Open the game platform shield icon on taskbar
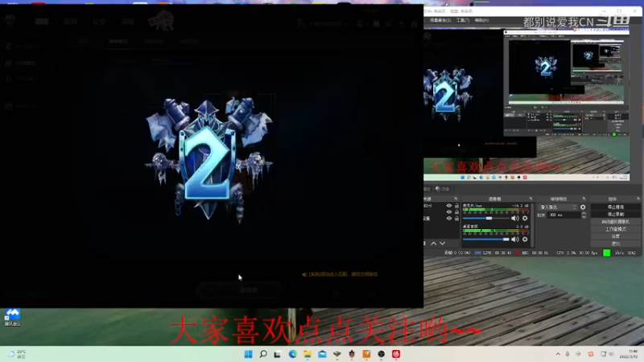 (x=352, y=354)
